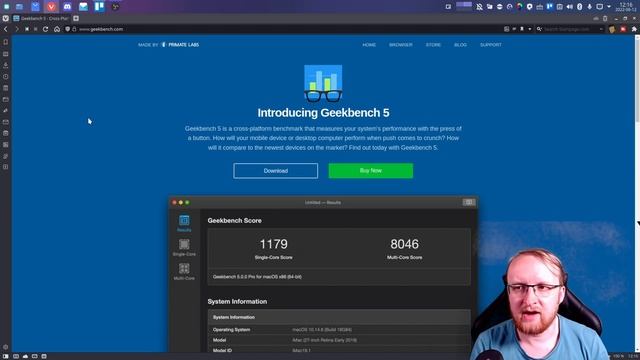Open the tracker blocker shield icon
Screen dimensions: 640x360
[x=68, y=29]
